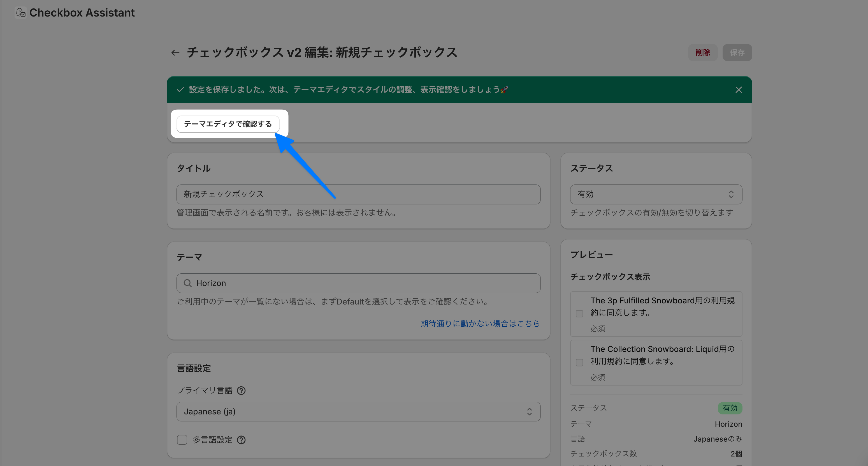868x466 pixels.
Task: Click the Checkbox Assistant app logo icon
Action: tap(21, 12)
